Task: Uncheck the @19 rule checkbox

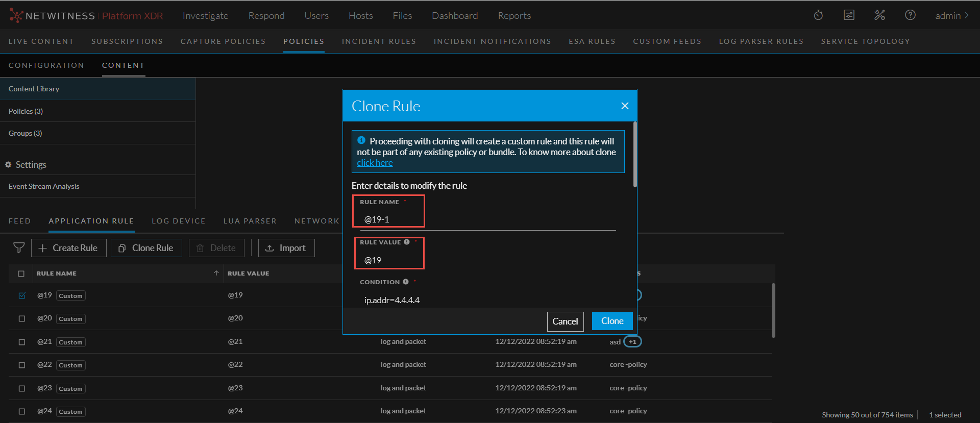Action: pyautogui.click(x=22, y=295)
